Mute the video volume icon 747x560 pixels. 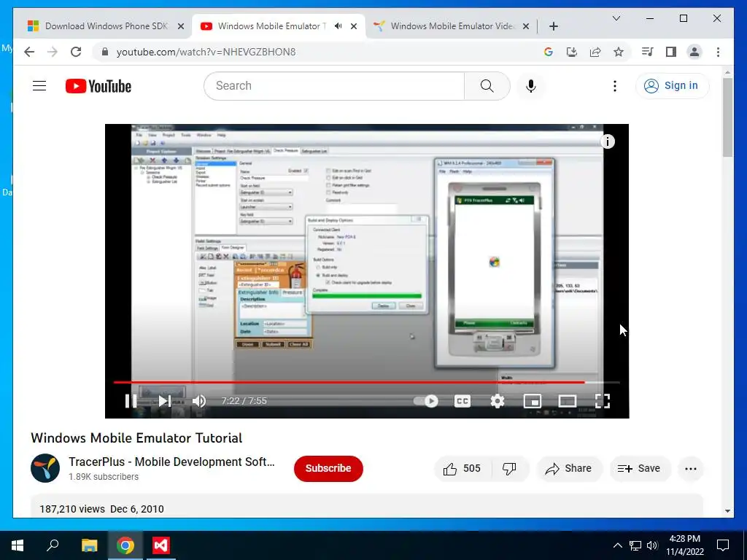pos(199,401)
